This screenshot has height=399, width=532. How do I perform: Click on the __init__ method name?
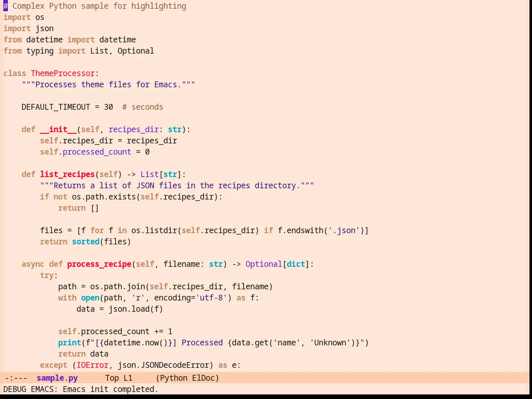pyautogui.click(x=58, y=129)
